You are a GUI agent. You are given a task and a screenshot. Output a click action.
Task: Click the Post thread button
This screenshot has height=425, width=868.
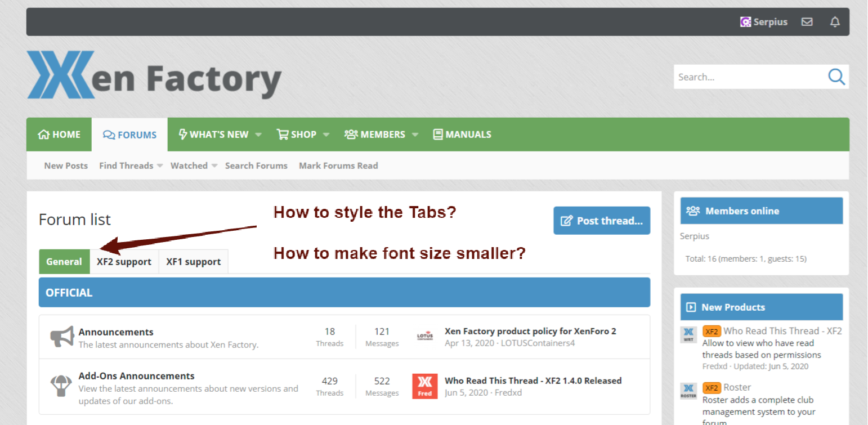(602, 221)
